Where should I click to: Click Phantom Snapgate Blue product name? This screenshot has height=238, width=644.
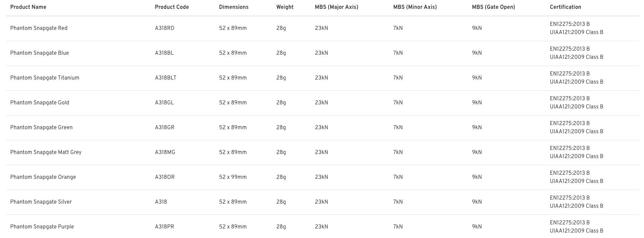point(39,53)
